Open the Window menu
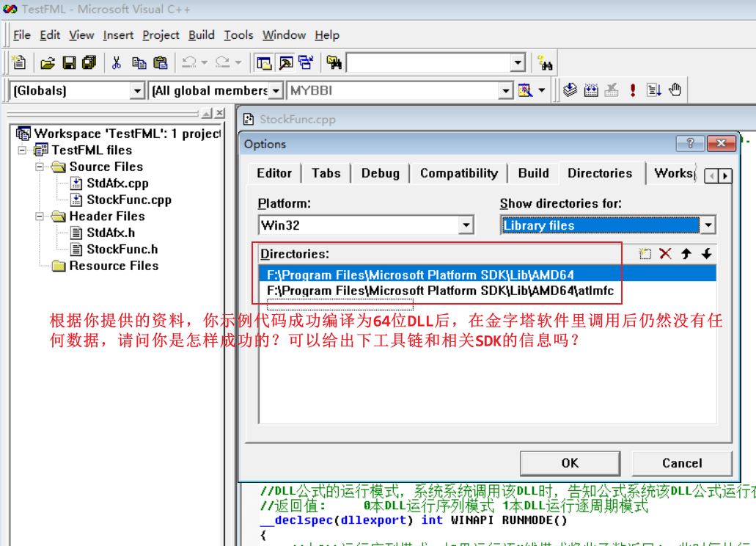Screen dimensions: 756x546 coord(284,35)
